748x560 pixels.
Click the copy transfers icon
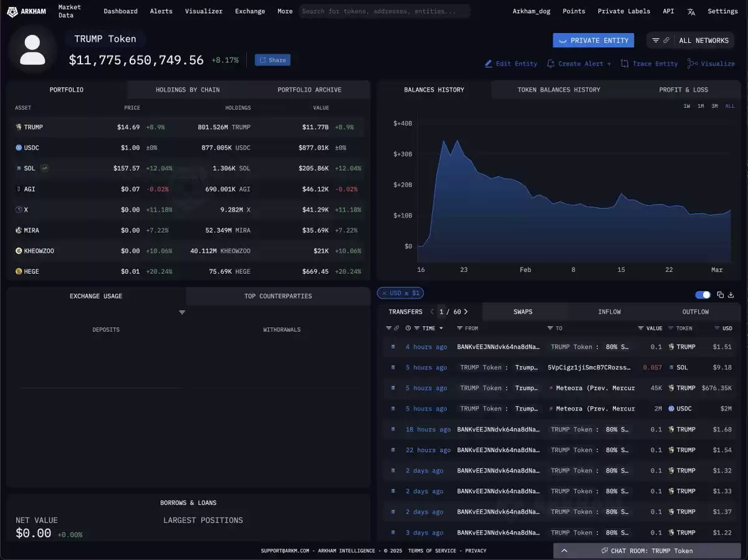(x=720, y=295)
